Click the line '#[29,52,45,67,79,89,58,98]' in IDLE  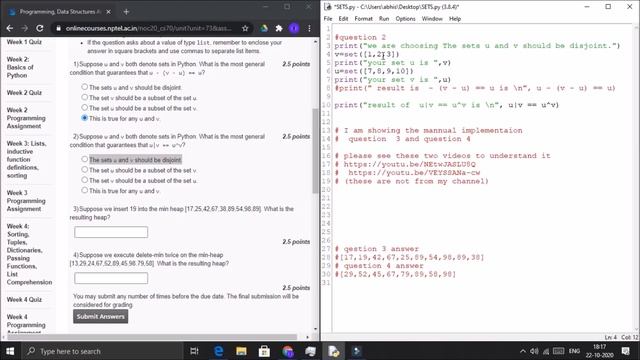point(395,274)
